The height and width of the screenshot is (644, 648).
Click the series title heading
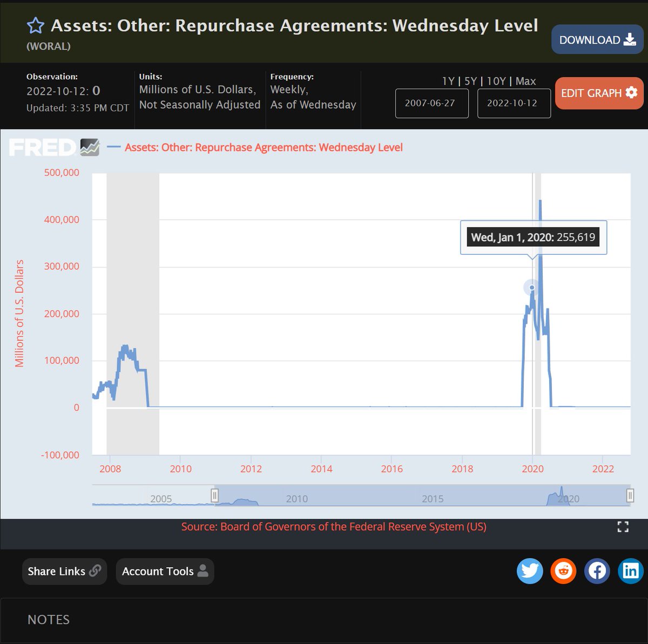point(294,25)
